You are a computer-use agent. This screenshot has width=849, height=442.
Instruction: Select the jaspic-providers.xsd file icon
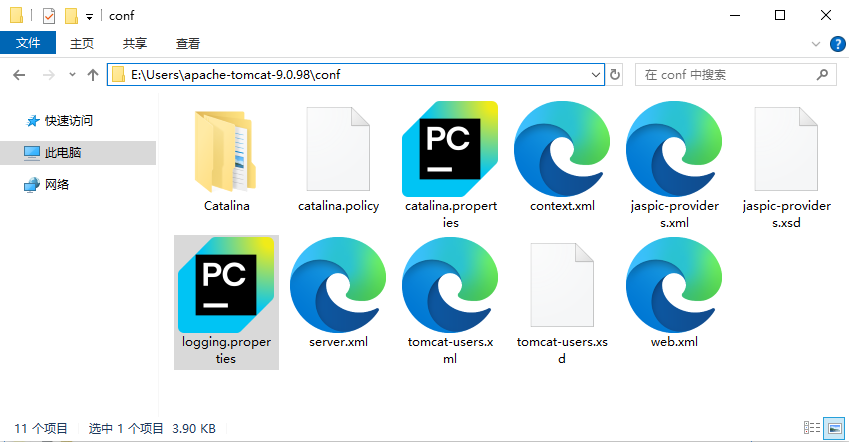pos(786,149)
